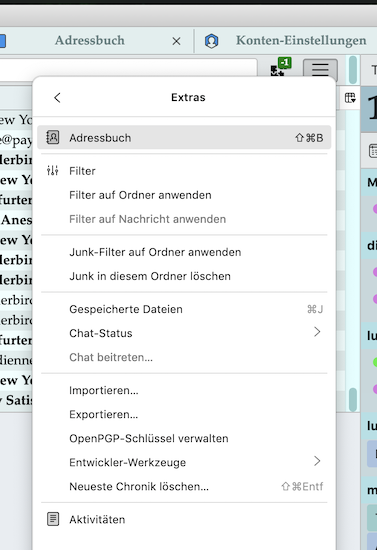Choose Importieren… in the Extras menu
Image resolution: width=377 pixels, height=550 pixels.
click(184, 390)
